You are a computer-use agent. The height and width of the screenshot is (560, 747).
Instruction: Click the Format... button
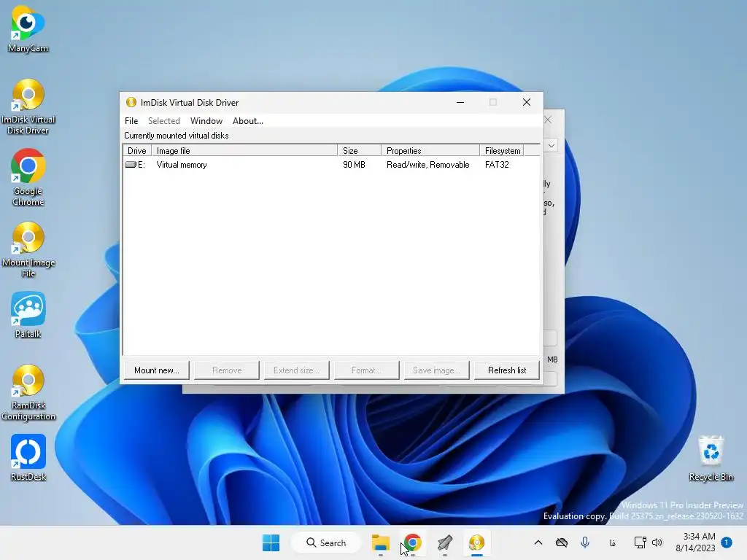(x=367, y=370)
